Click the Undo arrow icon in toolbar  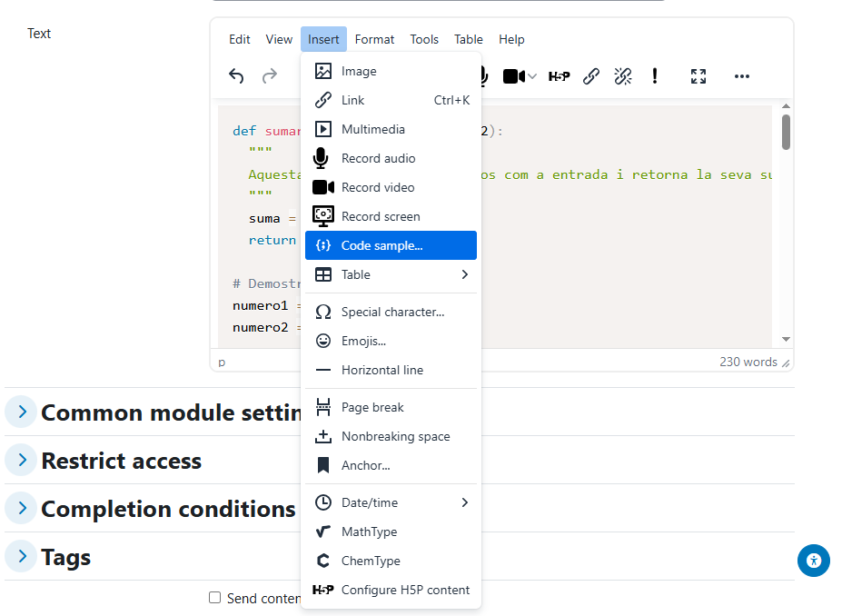point(236,76)
